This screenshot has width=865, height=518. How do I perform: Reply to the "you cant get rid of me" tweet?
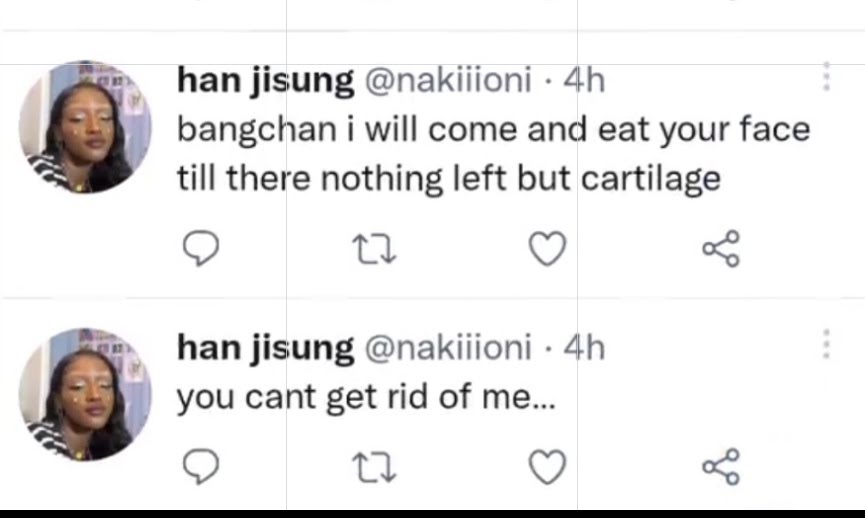[x=201, y=466]
